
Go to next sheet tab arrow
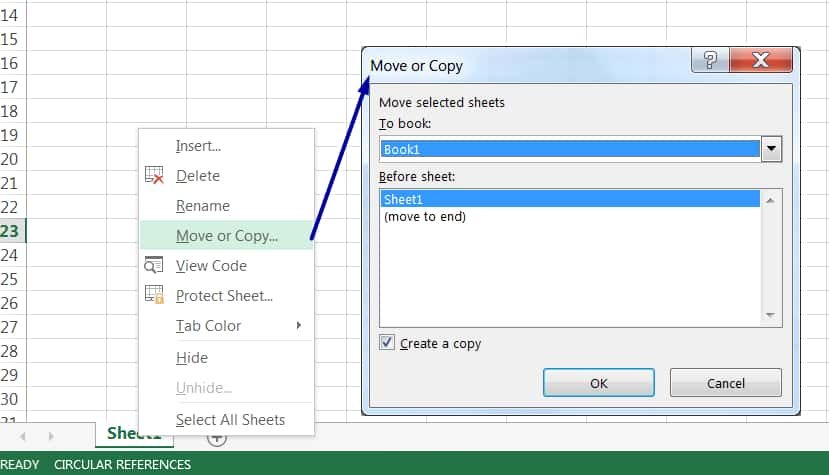51,436
